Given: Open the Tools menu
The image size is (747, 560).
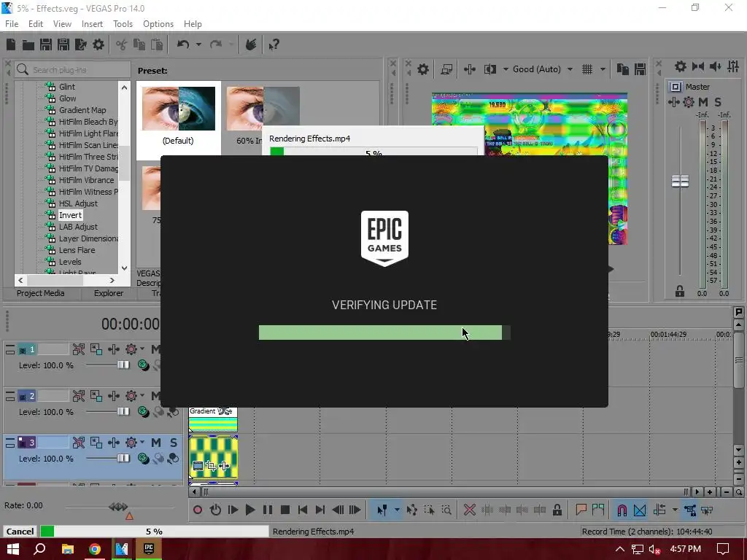Looking at the screenshot, I should [123, 24].
